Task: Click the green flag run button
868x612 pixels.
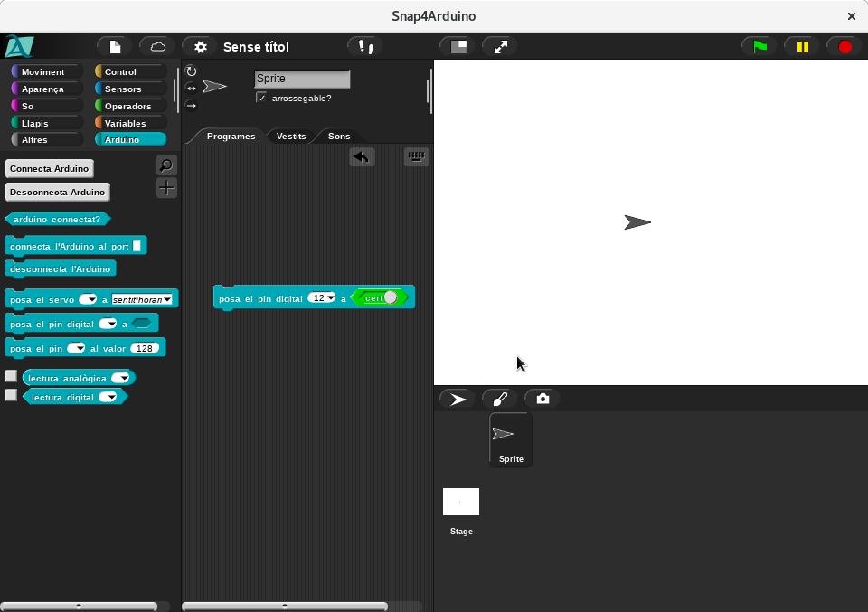Action: (x=759, y=47)
